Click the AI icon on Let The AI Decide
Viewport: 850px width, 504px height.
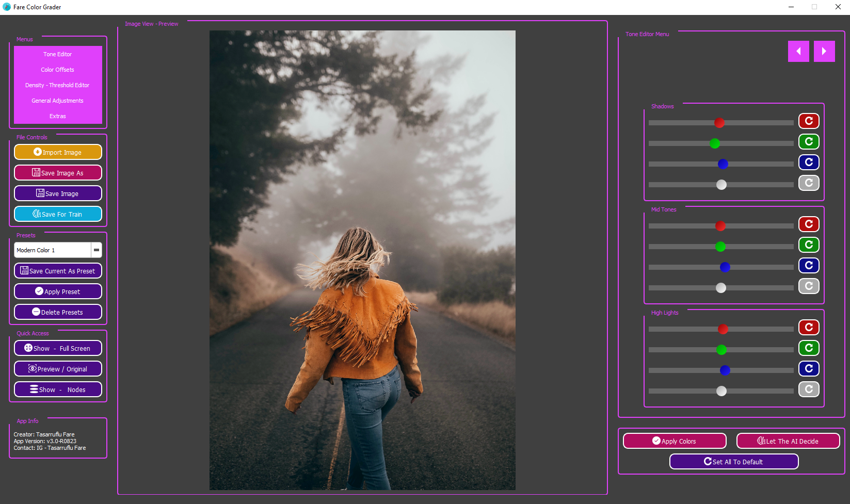pos(760,441)
